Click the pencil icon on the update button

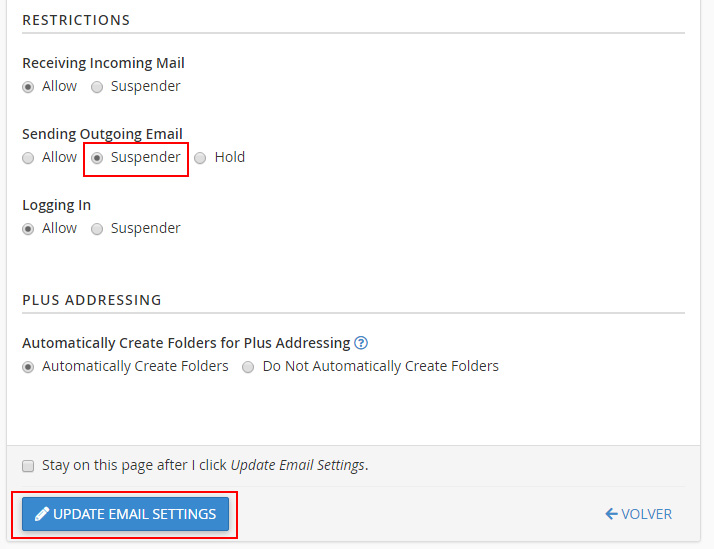click(x=42, y=514)
